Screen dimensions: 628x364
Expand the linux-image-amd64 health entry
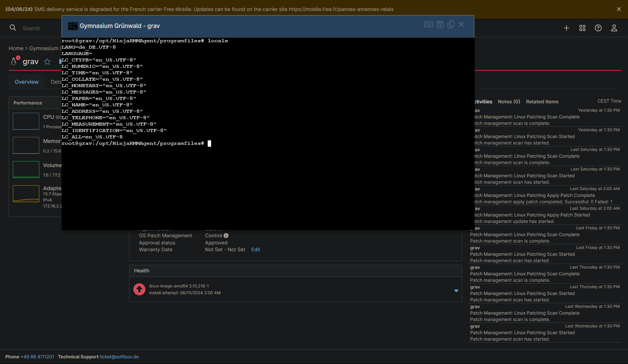pyautogui.click(x=456, y=290)
